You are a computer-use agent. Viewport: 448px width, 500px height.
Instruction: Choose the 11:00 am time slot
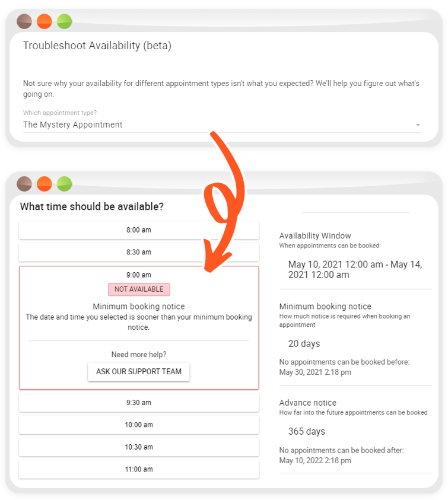tap(139, 469)
